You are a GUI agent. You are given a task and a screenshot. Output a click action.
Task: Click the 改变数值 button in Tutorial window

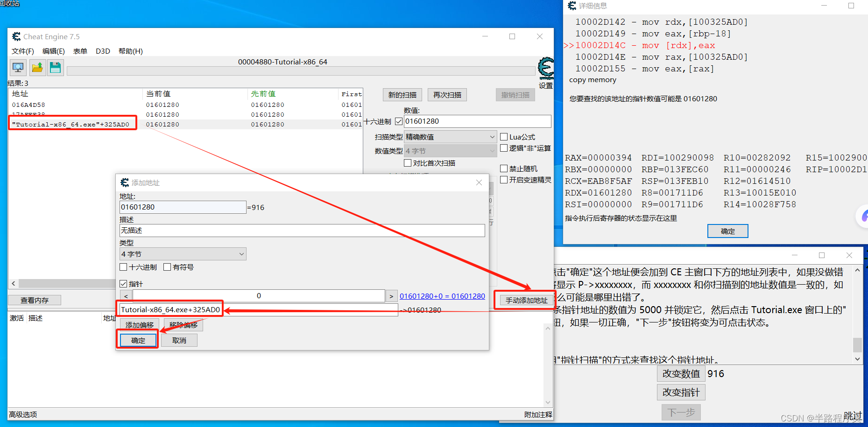coord(681,374)
